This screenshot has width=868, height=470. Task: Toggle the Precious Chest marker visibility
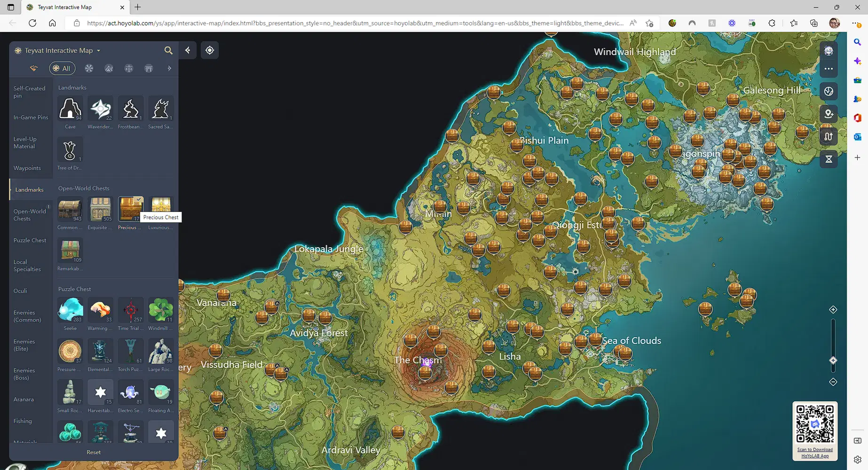click(130, 210)
